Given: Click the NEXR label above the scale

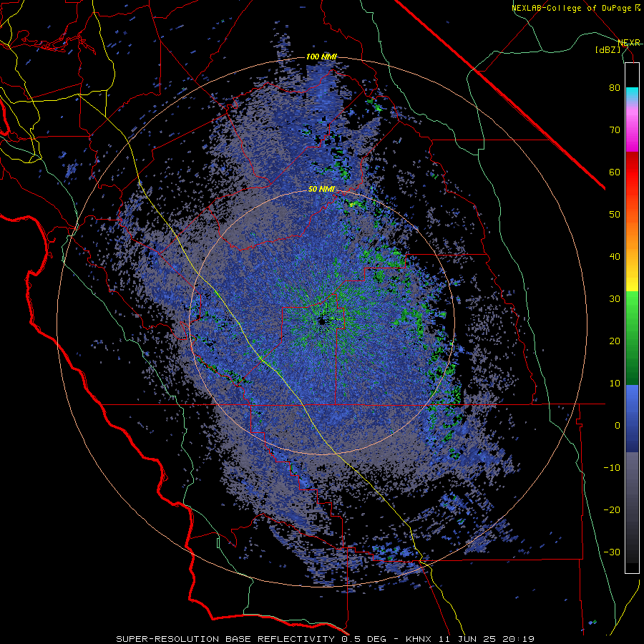Looking at the screenshot, I should (629, 43).
